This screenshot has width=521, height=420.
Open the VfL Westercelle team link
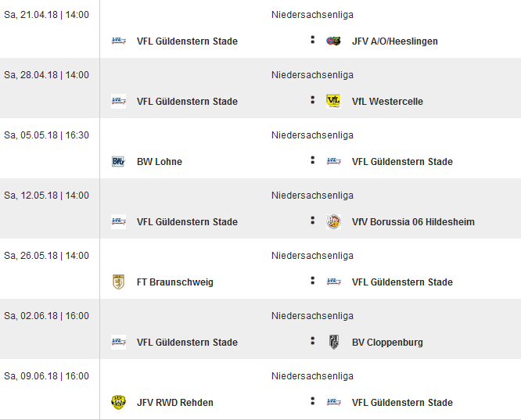pyautogui.click(x=387, y=102)
